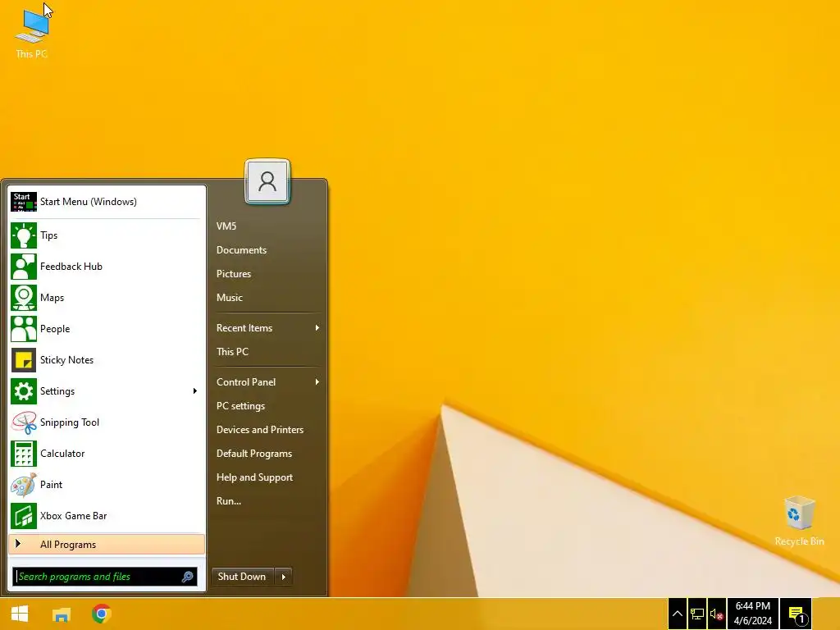Click the Settings gear icon

pos(24,391)
